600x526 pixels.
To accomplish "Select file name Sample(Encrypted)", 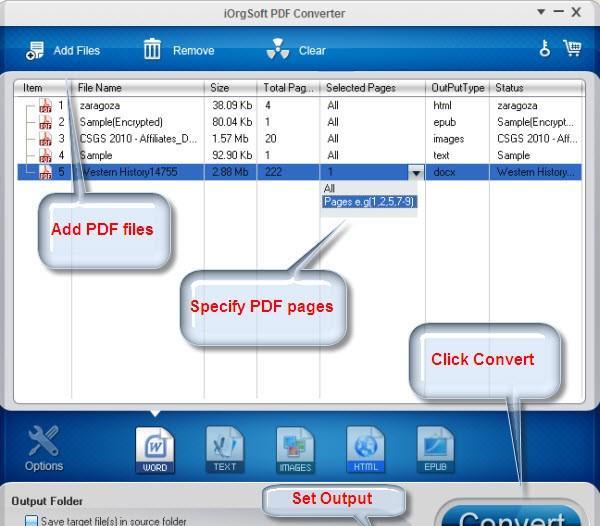I will pyautogui.click(x=121, y=122).
